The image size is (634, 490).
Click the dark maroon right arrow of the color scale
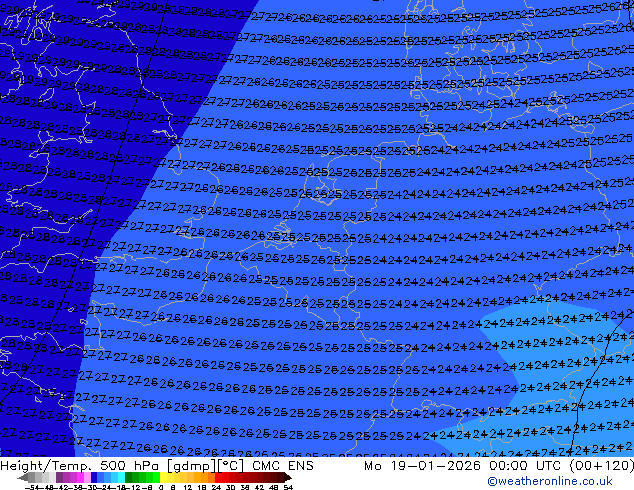coord(288,477)
